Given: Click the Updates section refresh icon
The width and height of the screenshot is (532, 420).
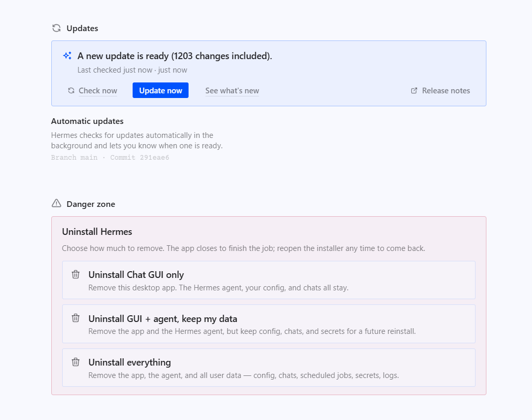Looking at the screenshot, I should point(56,28).
